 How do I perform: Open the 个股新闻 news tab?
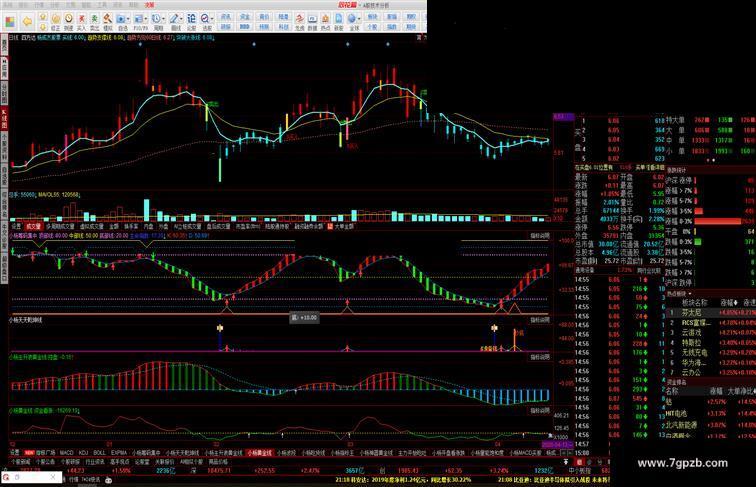20,461
